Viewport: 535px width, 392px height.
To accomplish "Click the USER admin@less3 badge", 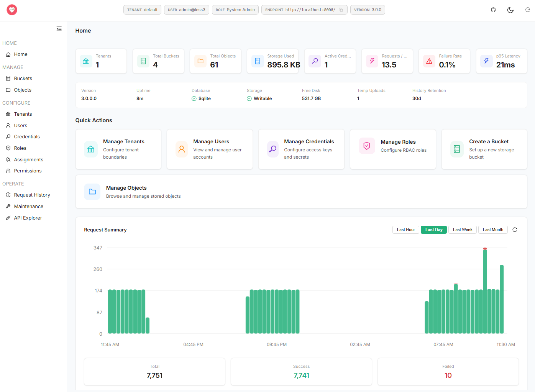I will click(187, 10).
